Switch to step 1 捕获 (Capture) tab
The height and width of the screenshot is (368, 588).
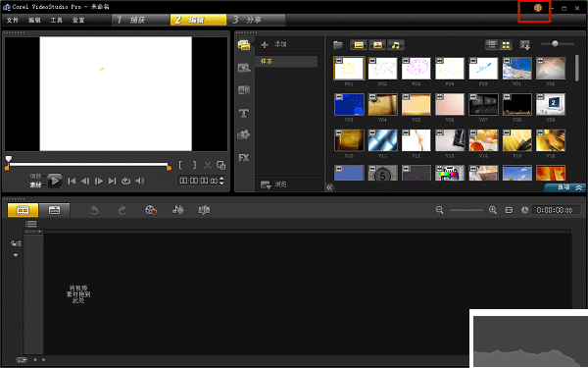click(141, 20)
